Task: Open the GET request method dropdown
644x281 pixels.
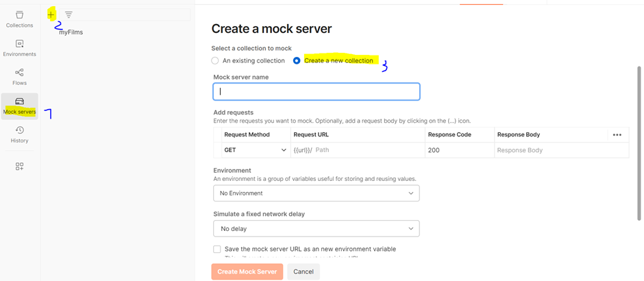Action: tap(254, 150)
